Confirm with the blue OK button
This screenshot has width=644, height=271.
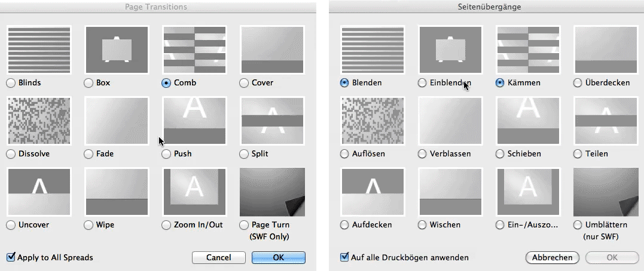pos(278,257)
